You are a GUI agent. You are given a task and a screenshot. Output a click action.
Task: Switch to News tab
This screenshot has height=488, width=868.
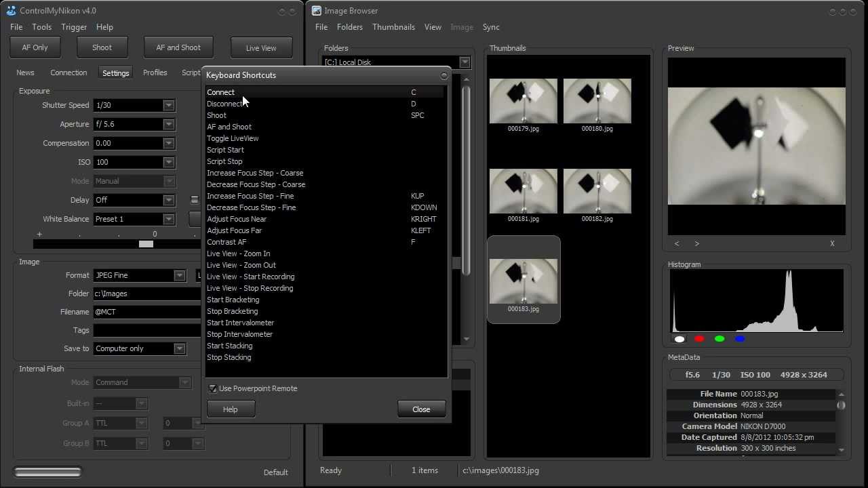[25, 73]
